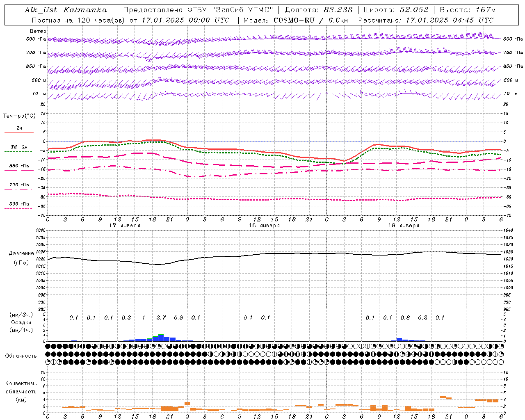Select the 2.7 precipitation amount value
The image size is (525, 420).
[161, 318]
